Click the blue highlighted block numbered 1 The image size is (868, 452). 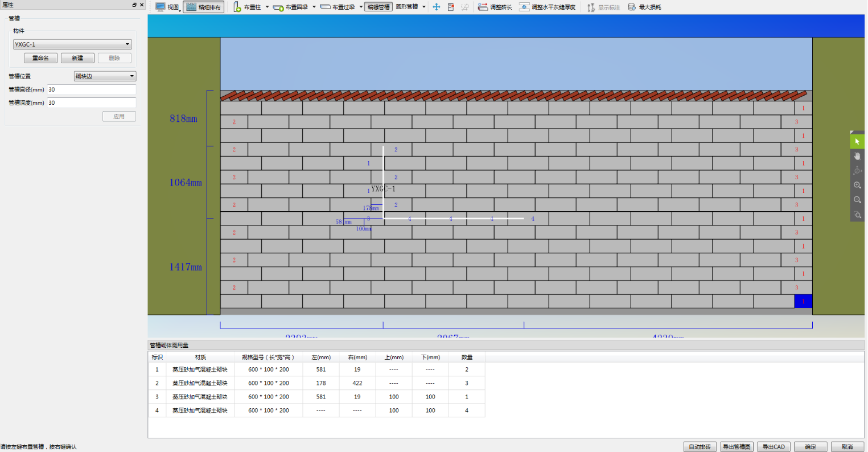[803, 301]
